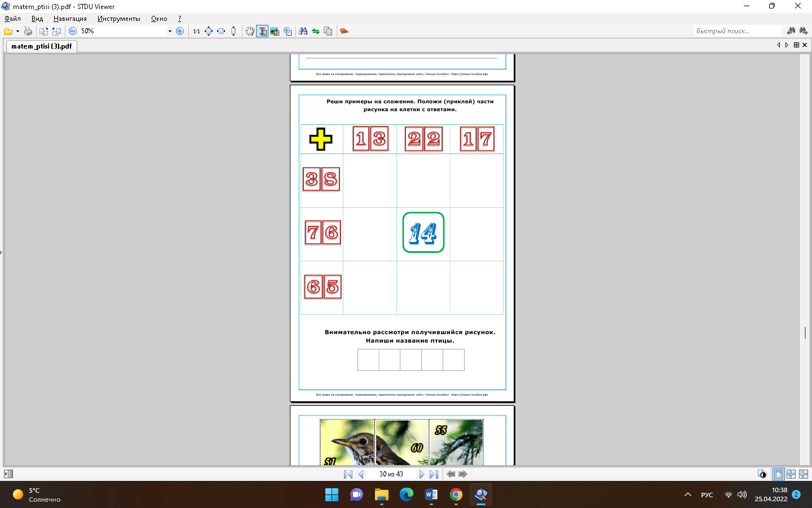
Task: Enable single page view mode
Action: pyautogui.click(x=778, y=474)
